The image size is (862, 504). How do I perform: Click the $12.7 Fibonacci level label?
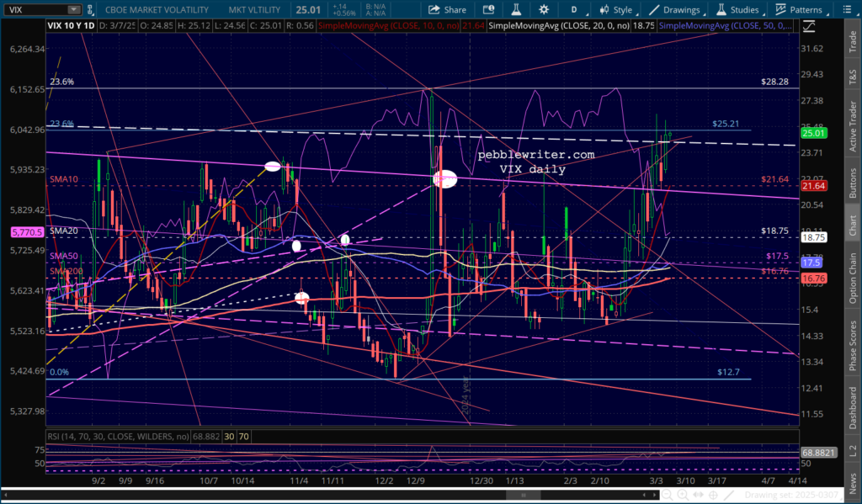pos(728,372)
